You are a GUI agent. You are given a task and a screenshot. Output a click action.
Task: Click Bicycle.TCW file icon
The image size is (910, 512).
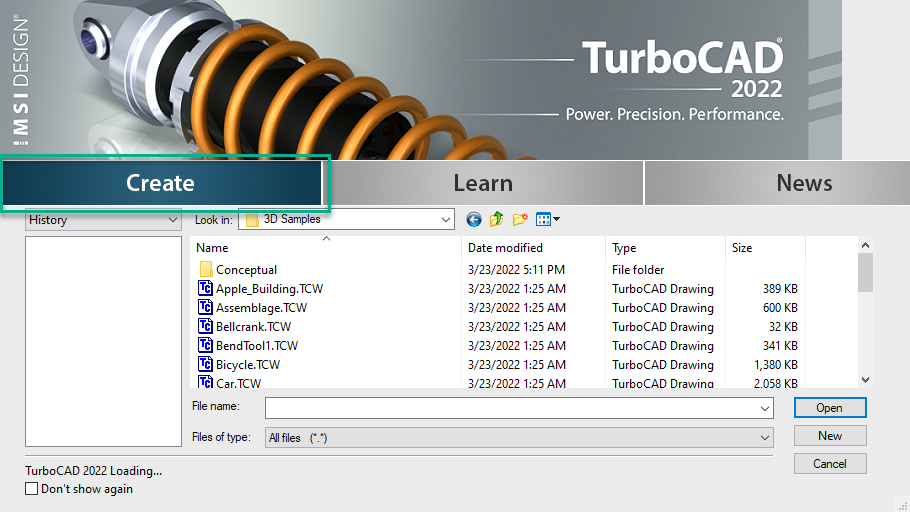click(205, 364)
